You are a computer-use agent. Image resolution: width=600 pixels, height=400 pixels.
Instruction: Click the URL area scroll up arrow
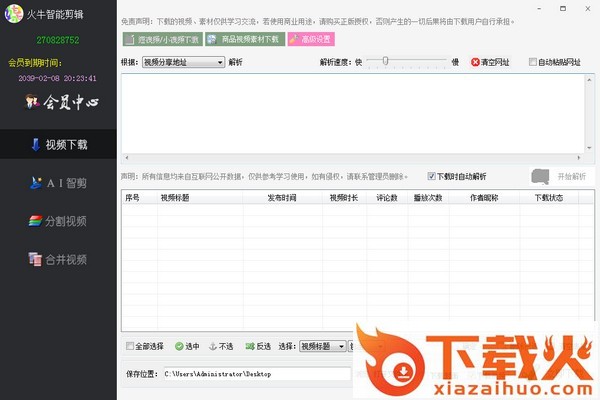pos(589,79)
